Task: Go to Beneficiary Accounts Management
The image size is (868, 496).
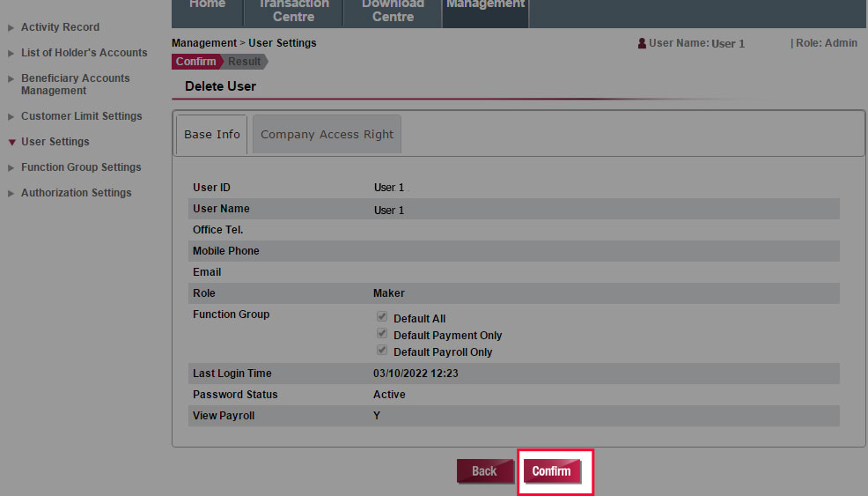Action: pos(76,85)
